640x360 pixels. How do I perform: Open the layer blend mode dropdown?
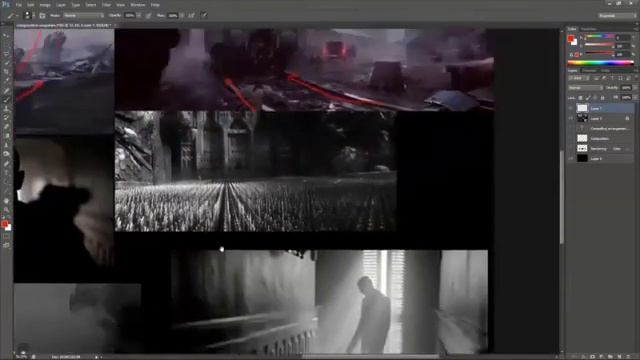coord(585,88)
